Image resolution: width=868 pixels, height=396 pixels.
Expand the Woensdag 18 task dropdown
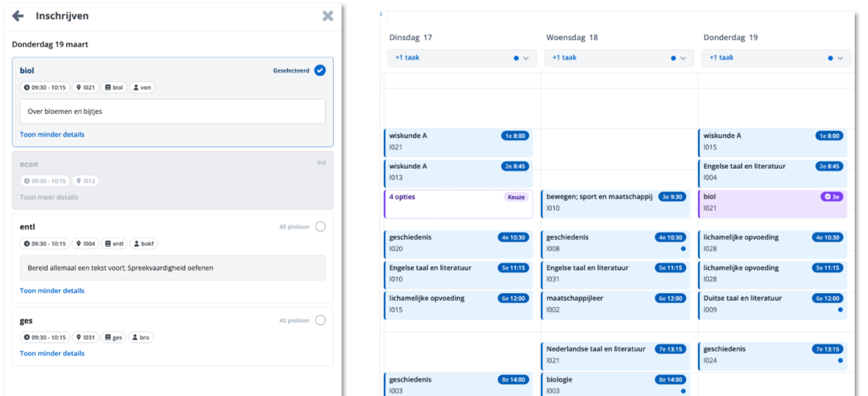[x=683, y=58]
